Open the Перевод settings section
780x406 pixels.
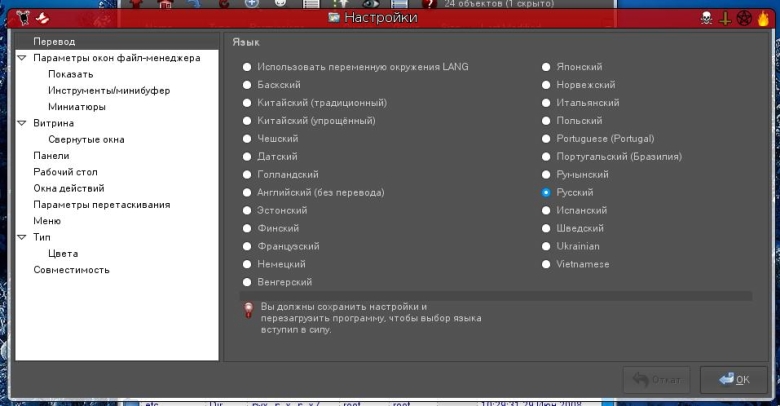click(54, 42)
